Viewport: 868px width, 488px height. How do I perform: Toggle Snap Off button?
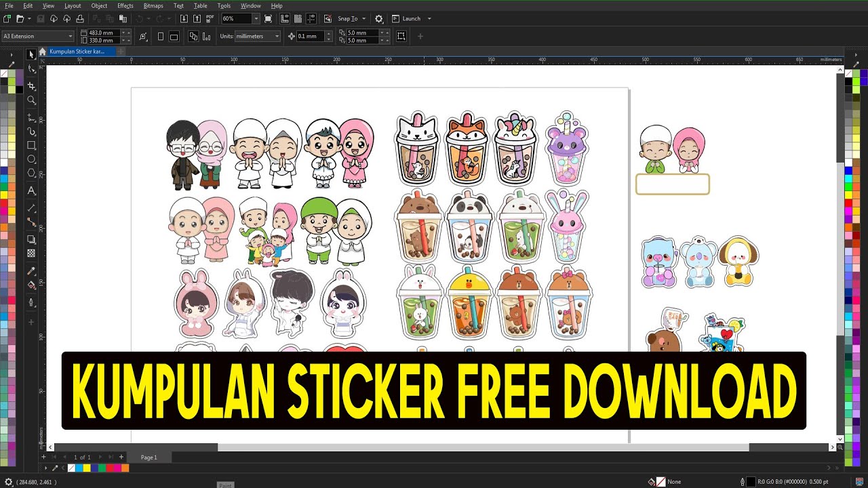coord(328,18)
